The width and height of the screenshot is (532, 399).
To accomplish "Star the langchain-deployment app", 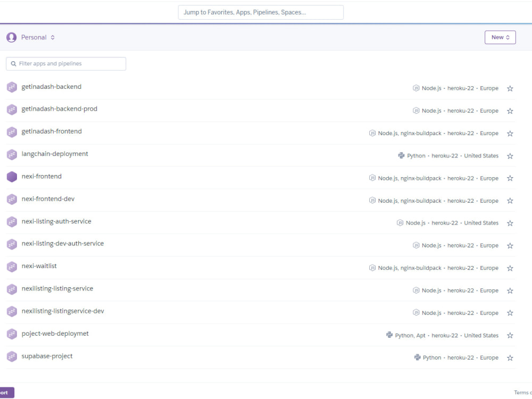I will [x=510, y=156].
